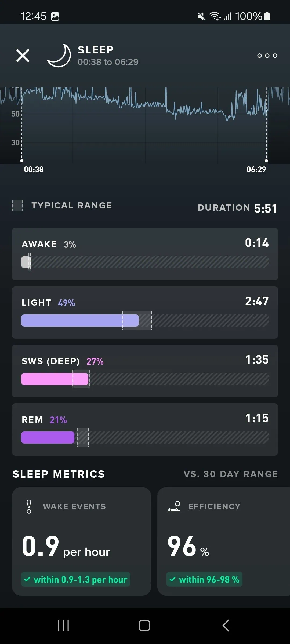This screenshot has width=290, height=644.
Task: Tap the 'within 0.9-1.3 per hour' badge
Action: pos(76,580)
